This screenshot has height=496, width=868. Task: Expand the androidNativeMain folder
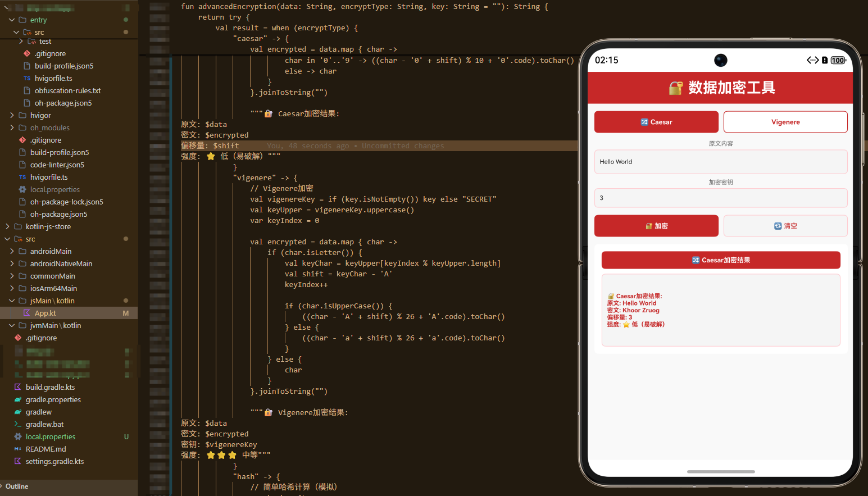[x=12, y=263]
